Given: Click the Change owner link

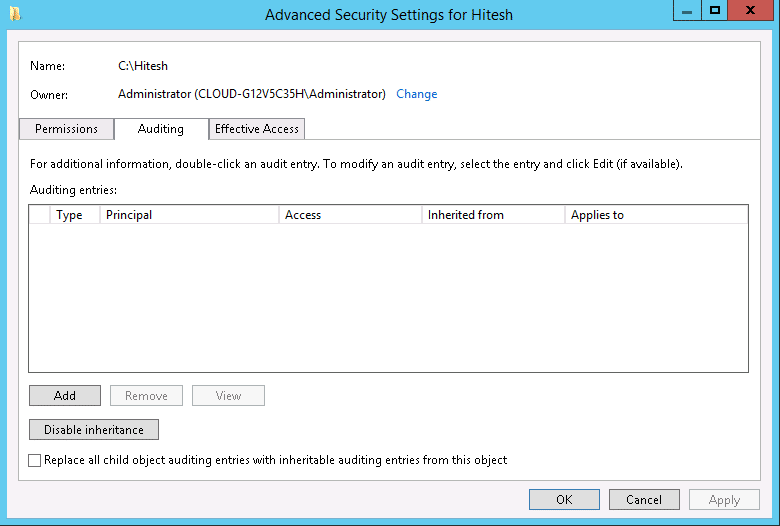Looking at the screenshot, I should coord(416,94).
